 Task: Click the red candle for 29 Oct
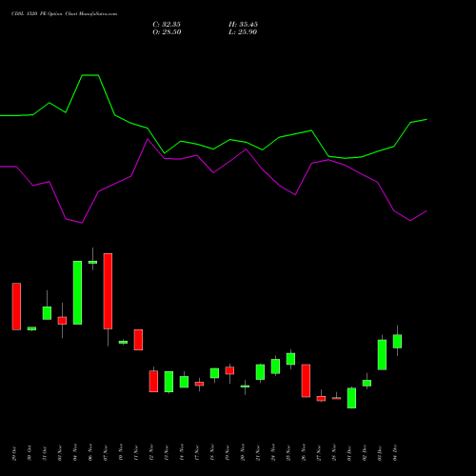[x=16, y=307]
